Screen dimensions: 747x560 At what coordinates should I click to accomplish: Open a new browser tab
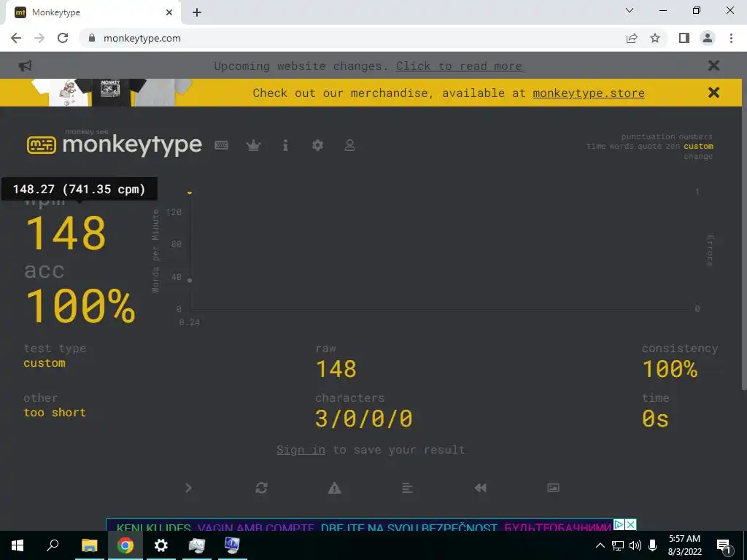(x=197, y=12)
